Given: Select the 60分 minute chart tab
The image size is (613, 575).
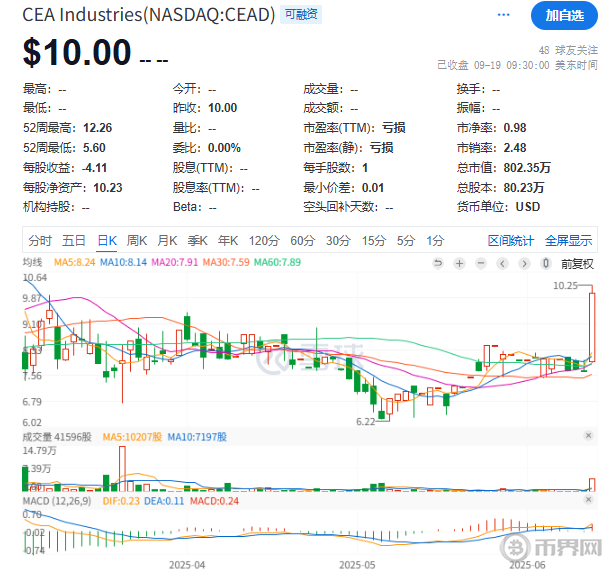Looking at the screenshot, I should coord(302,240).
